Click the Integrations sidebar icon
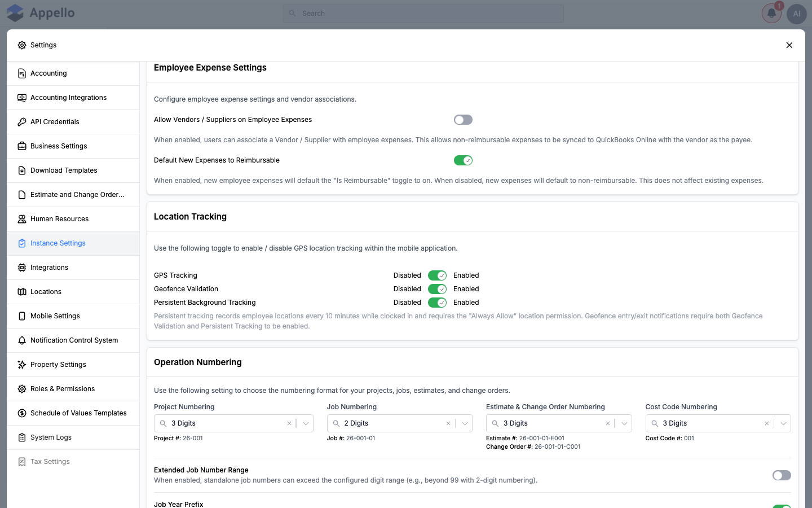 (22, 268)
